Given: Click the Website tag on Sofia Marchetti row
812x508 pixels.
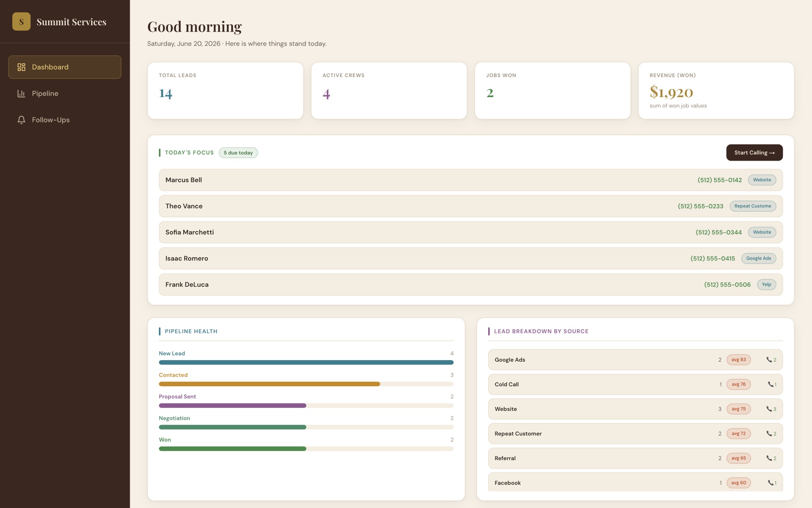Looking at the screenshot, I should point(762,232).
